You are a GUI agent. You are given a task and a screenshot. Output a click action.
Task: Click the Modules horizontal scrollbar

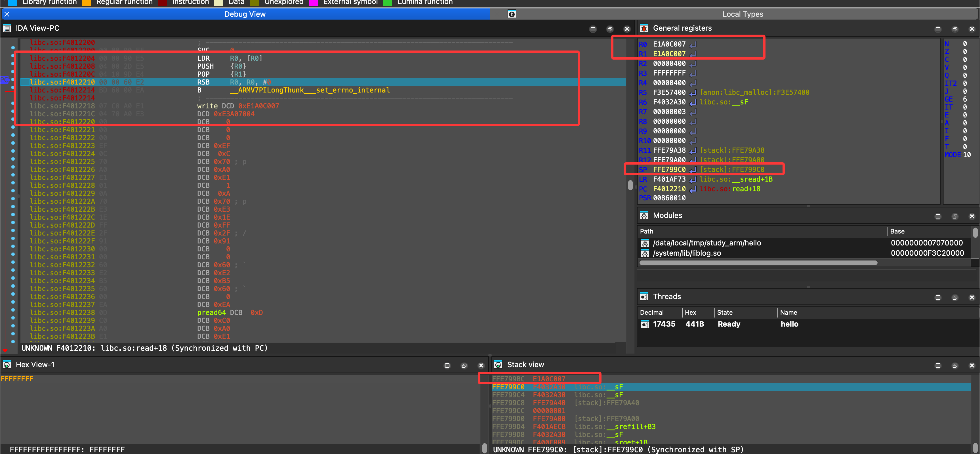[x=758, y=262]
